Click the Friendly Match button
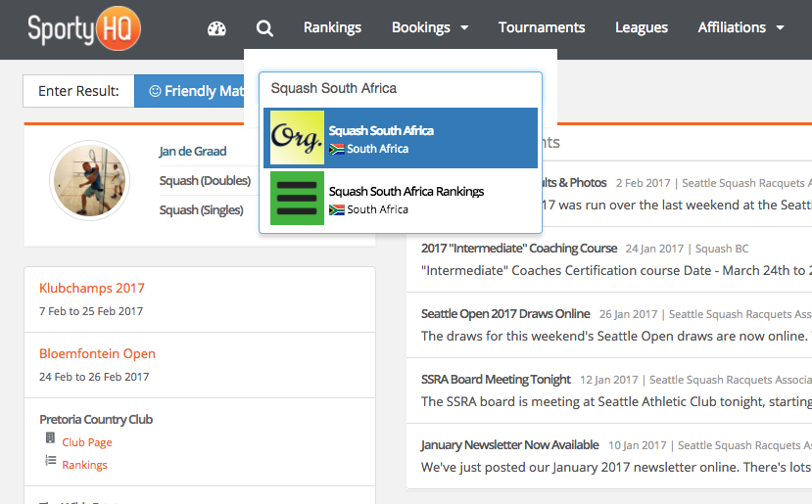The image size is (812, 504). 190,91
